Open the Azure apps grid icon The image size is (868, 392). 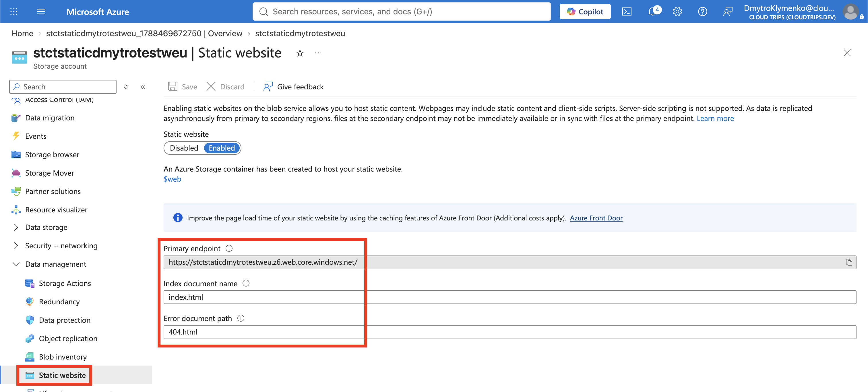pyautogui.click(x=14, y=11)
